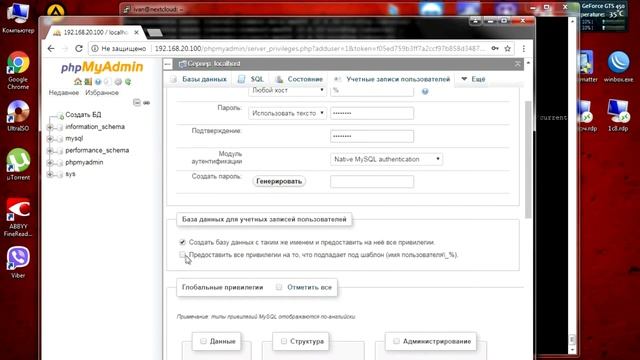Image resolution: width=640 pixels, height=360 pixels.
Task: Focus the Пароль password input field
Action: coord(372,113)
